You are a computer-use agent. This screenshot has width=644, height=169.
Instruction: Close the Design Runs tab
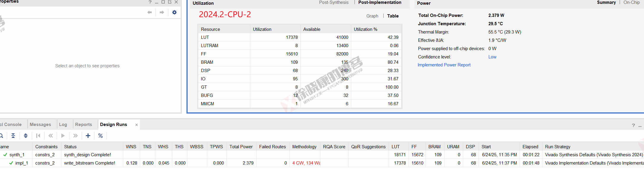click(137, 125)
